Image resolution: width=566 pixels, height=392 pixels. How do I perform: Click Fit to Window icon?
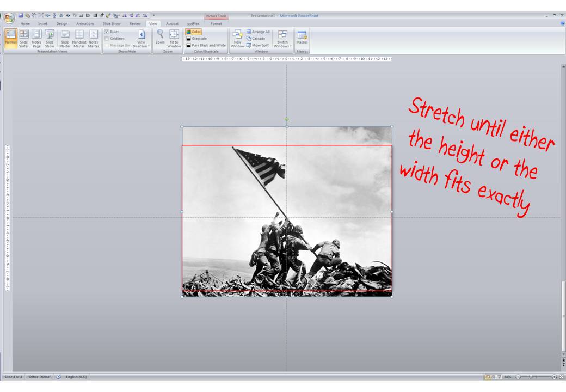click(173, 38)
